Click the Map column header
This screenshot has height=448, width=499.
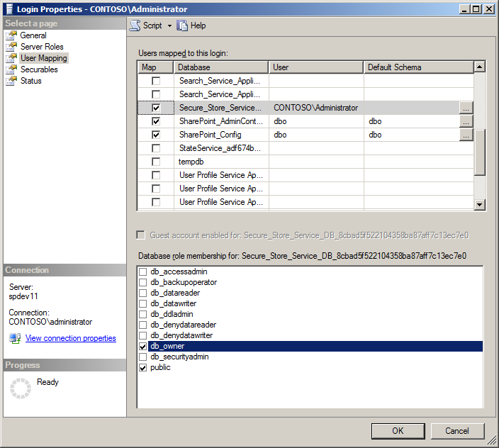point(156,67)
